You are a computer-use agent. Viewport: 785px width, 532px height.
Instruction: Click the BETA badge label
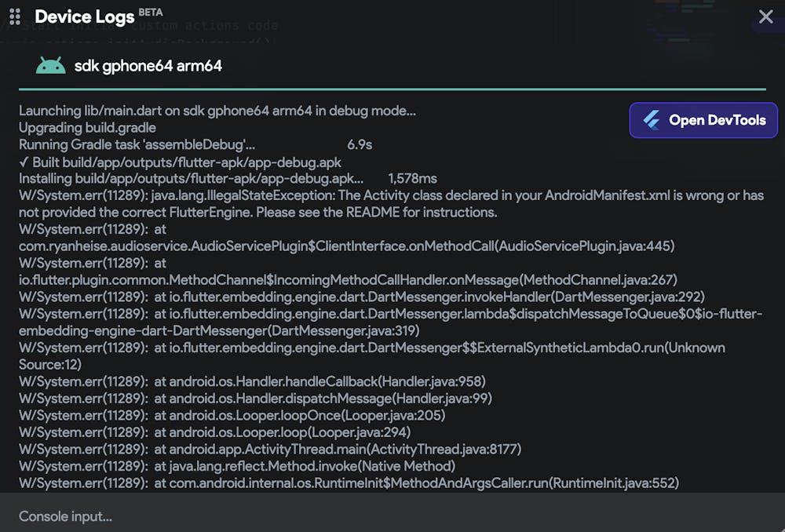(151, 12)
